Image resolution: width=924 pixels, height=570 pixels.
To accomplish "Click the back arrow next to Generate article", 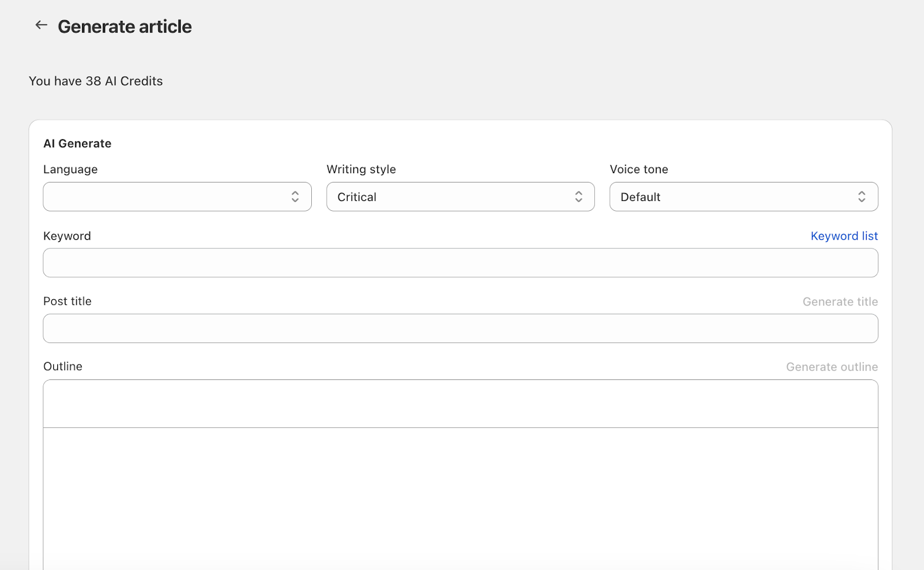I will (x=41, y=25).
